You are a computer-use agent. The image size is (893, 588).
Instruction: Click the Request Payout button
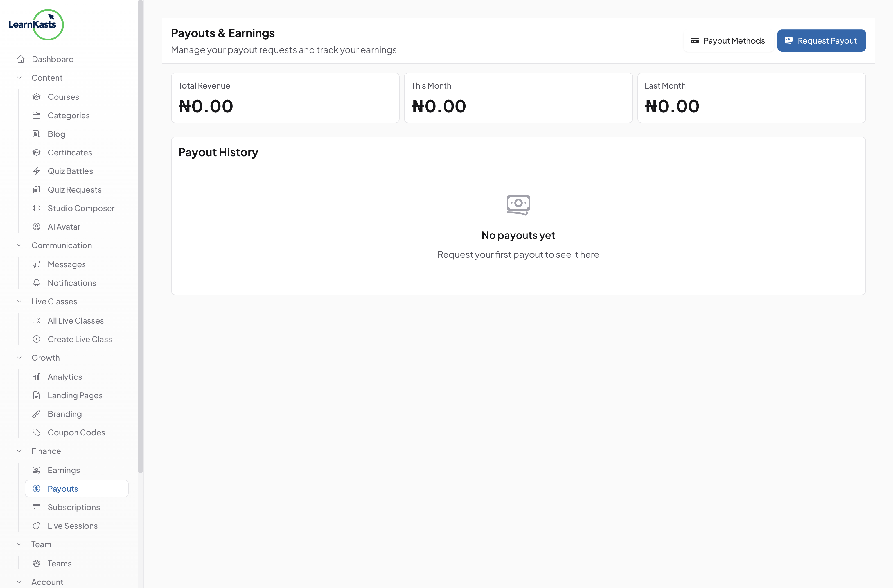(821, 40)
